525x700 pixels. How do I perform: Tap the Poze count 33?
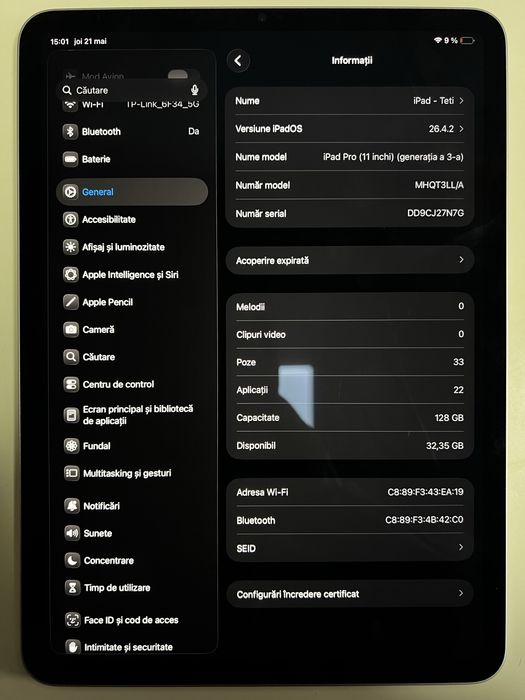click(x=458, y=362)
